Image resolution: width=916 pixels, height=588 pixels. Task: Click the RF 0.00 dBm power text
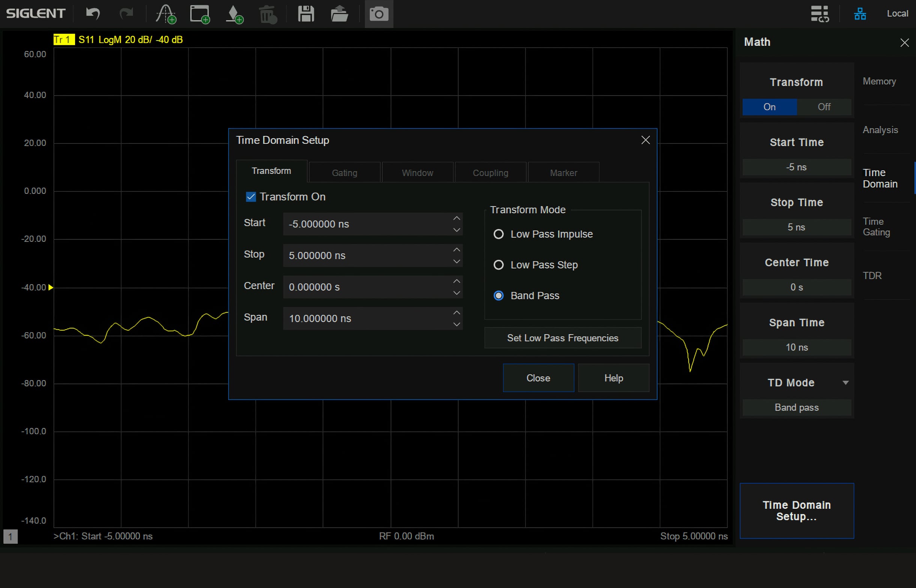tap(407, 537)
